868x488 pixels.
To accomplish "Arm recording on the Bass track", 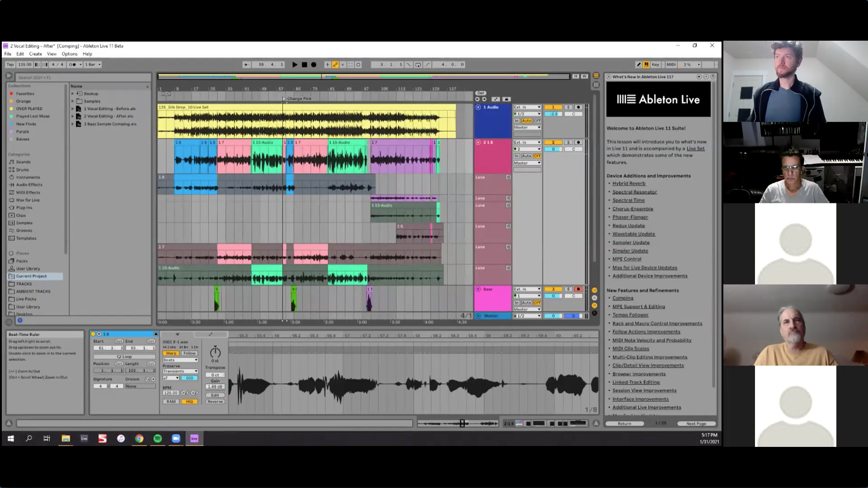I will pyautogui.click(x=578, y=289).
